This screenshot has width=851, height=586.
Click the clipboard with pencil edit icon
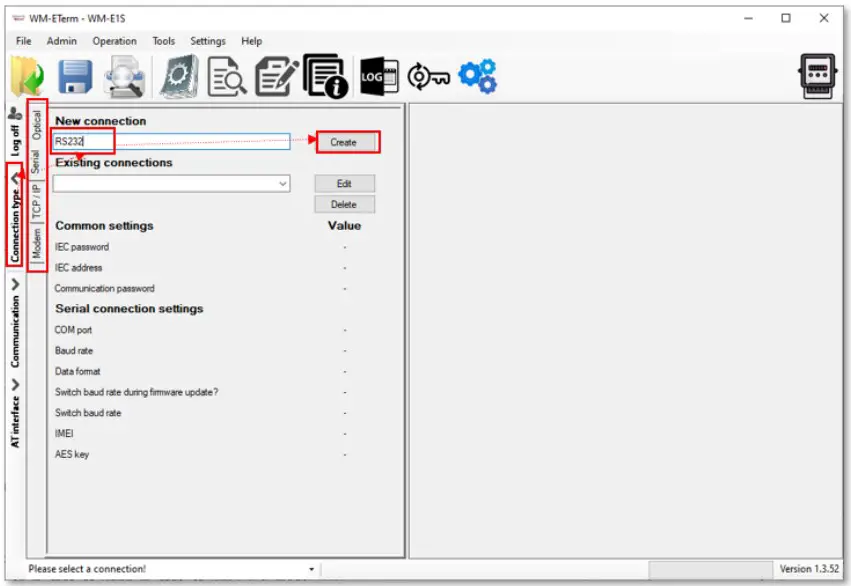point(277,77)
